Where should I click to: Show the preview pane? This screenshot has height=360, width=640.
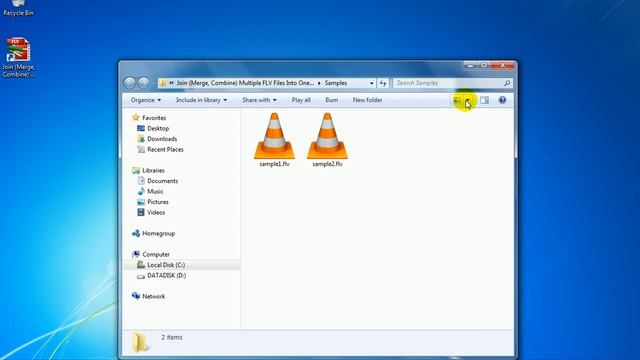click(484, 100)
